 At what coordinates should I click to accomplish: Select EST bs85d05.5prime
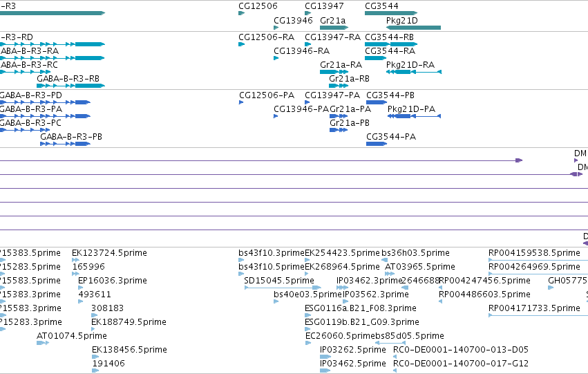click(410, 336)
